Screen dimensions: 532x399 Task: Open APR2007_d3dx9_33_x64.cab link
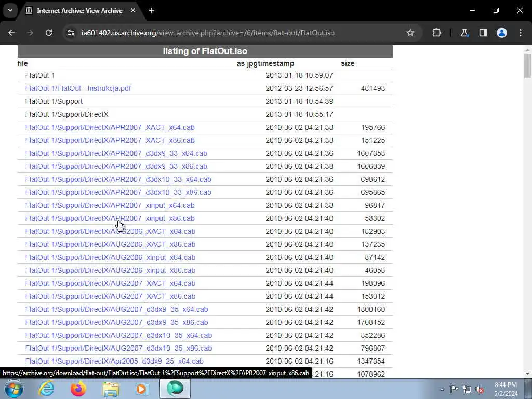(116, 153)
